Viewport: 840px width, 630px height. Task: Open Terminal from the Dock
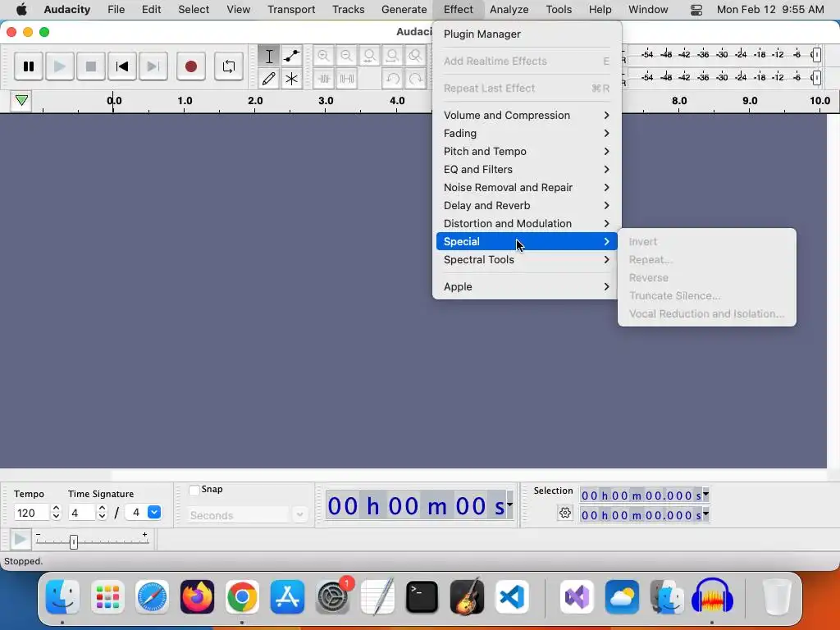[422, 597]
